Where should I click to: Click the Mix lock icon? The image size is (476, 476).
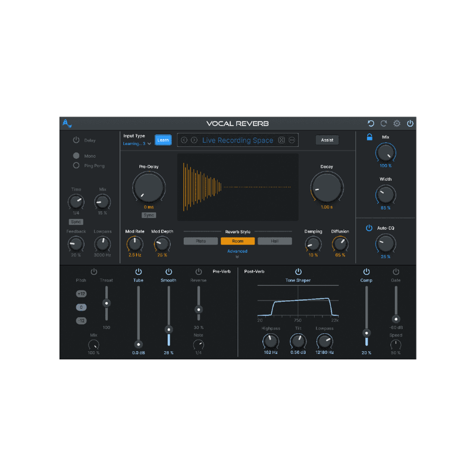point(369,136)
